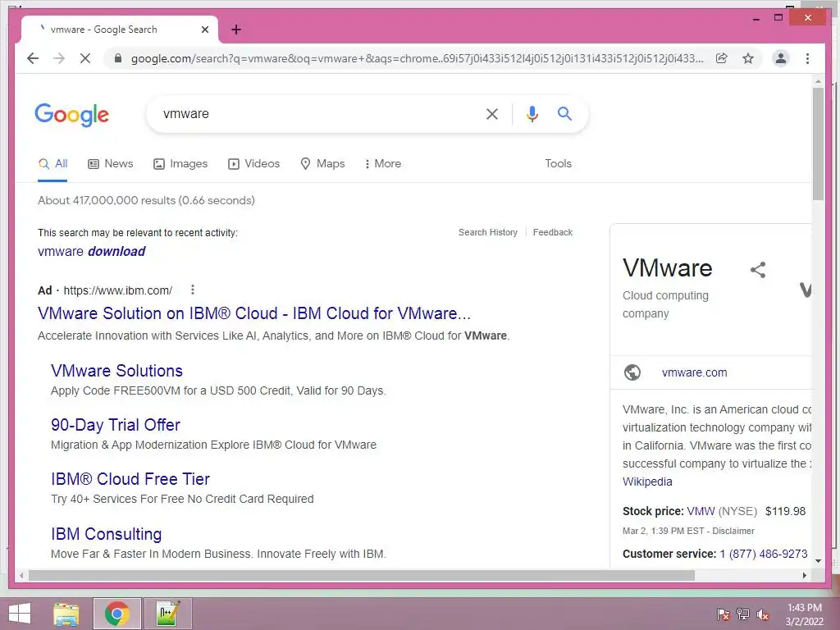Switch to Maps results

(x=322, y=163)
